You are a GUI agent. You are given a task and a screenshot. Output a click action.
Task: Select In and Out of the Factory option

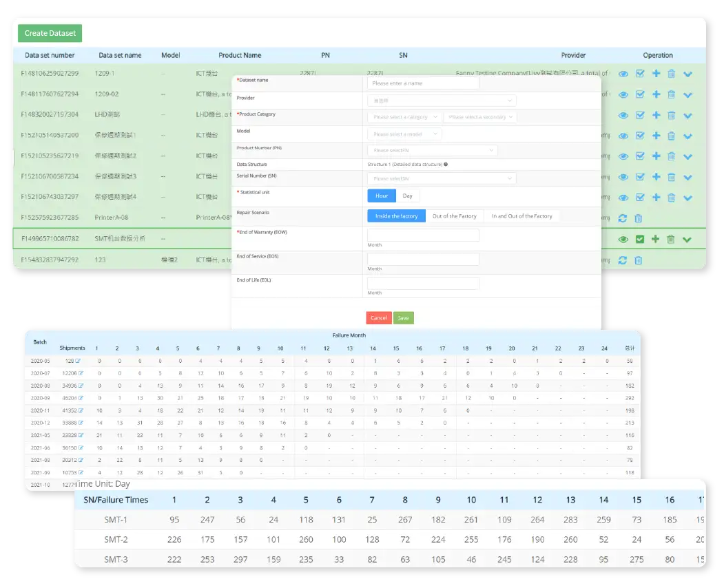point(521,216)
